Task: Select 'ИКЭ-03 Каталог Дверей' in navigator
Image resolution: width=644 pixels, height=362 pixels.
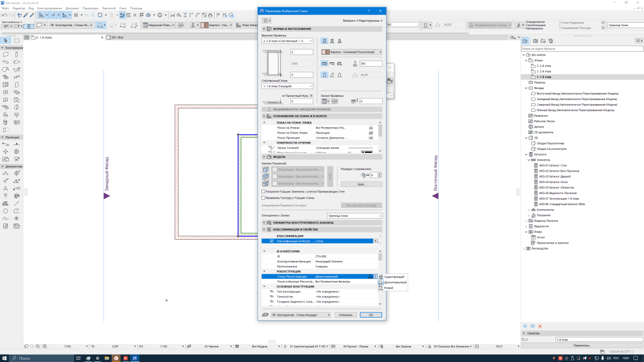Action: tap(554, 176)
